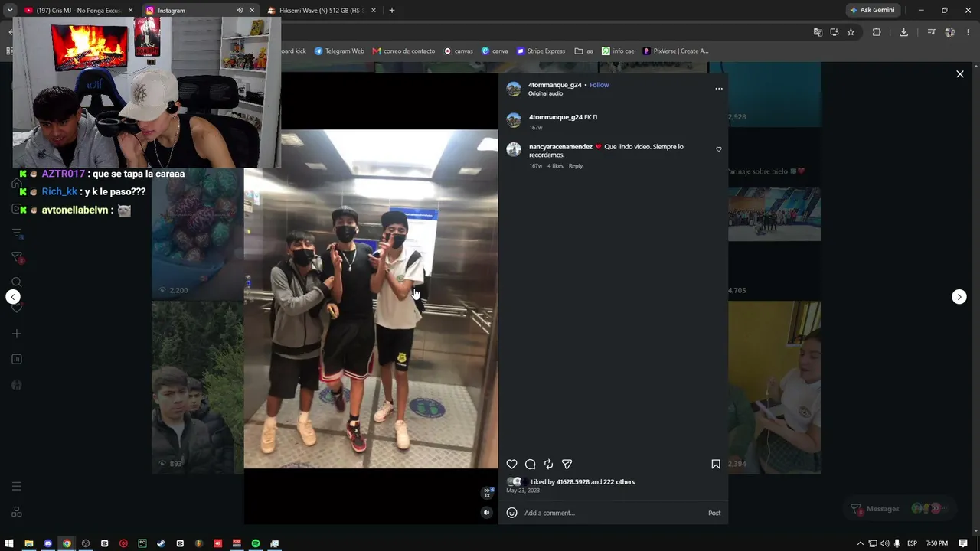
Task: Open the info cae bookmark
Action: (x=618, y=51)
